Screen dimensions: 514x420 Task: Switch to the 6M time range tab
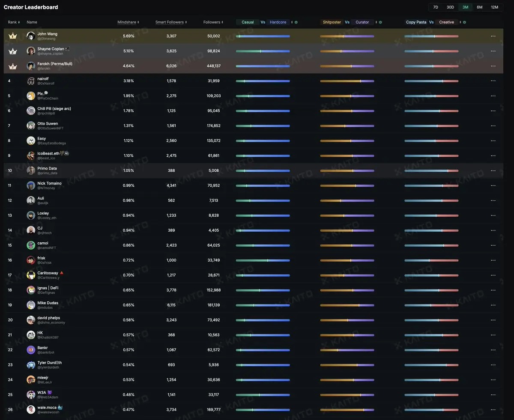(480, 7)
